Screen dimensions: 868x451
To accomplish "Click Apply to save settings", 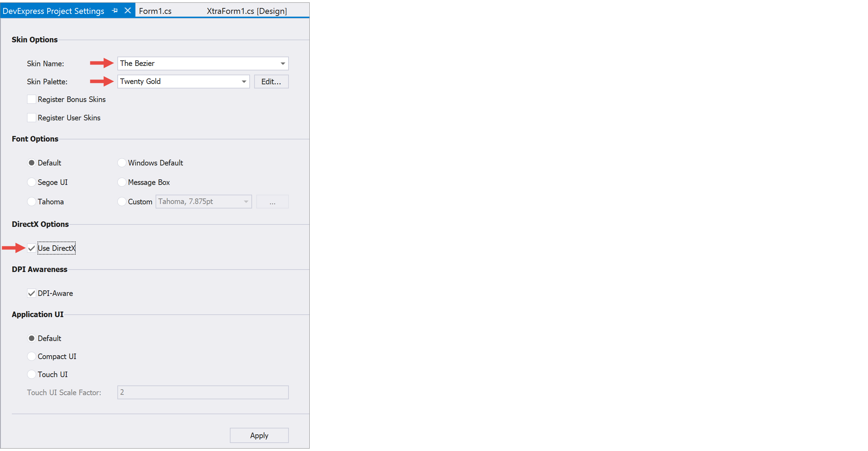I will [259, 435].
